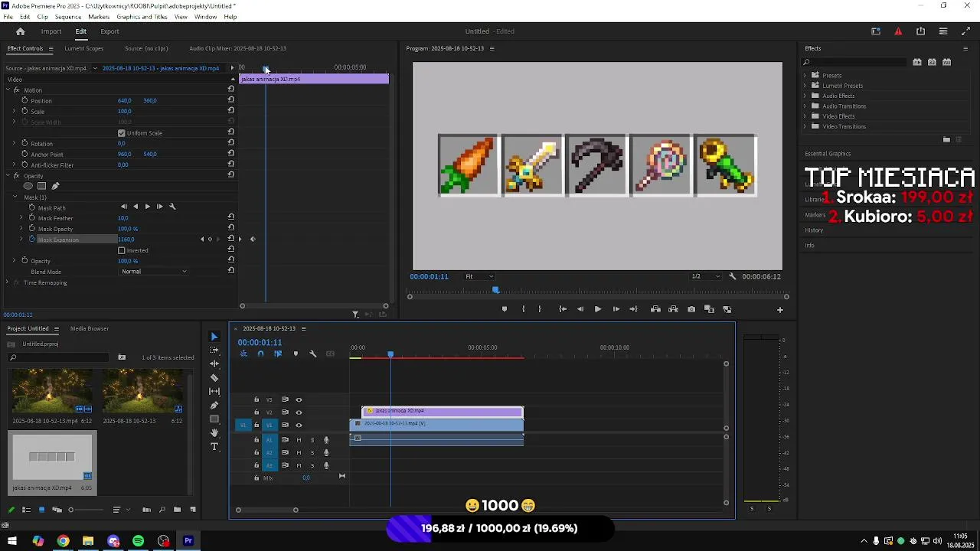
Task: Select the Rectangle tool
Action: pos(214,419)
